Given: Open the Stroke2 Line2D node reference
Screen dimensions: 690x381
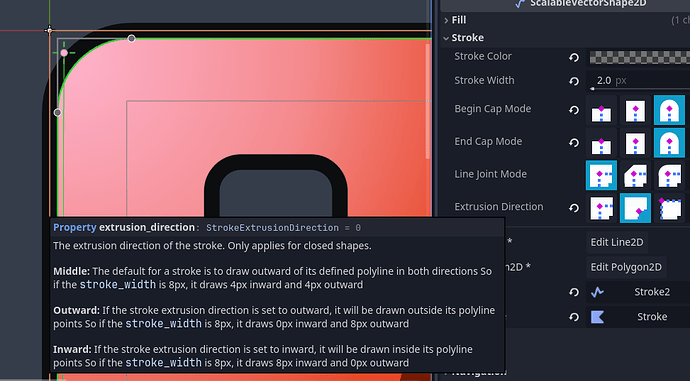Looking at the screenshot, I should click(638, 292).
